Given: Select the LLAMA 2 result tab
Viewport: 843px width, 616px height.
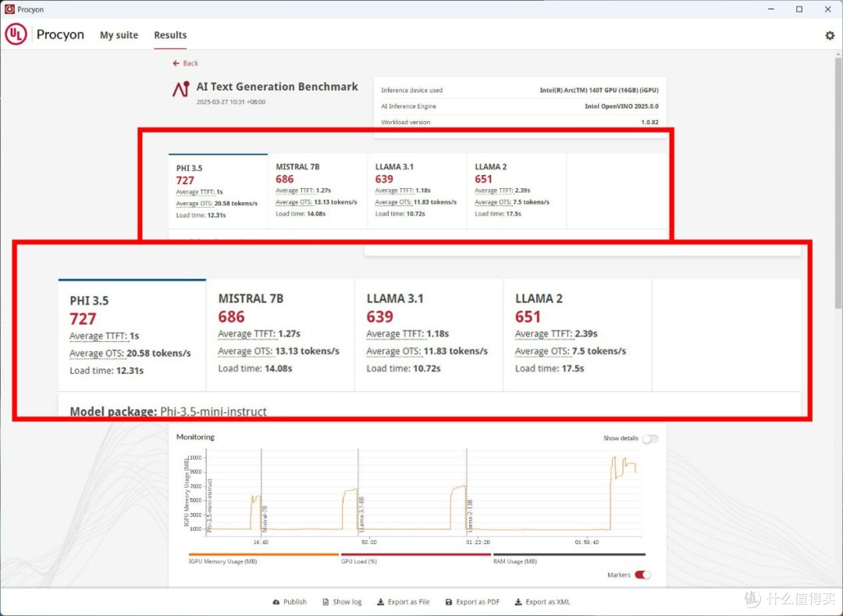Looking at the screenshot, I should [516, 191].
